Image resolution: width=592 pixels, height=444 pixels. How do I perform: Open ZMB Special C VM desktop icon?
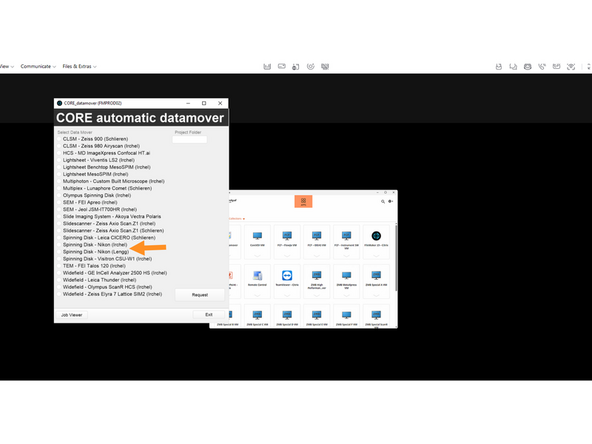point(257,314)
